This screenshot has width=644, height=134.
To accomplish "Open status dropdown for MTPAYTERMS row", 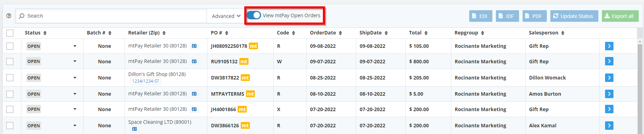I will 75,94.
